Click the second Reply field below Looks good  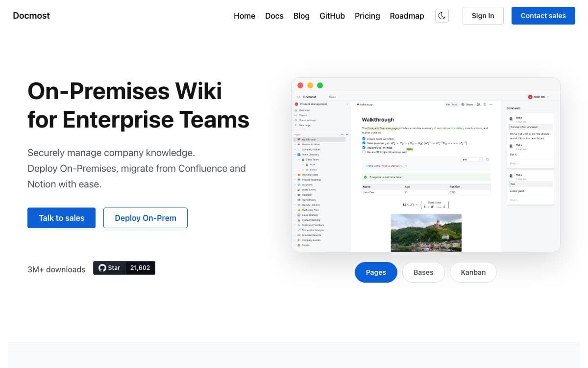[532, 200]
